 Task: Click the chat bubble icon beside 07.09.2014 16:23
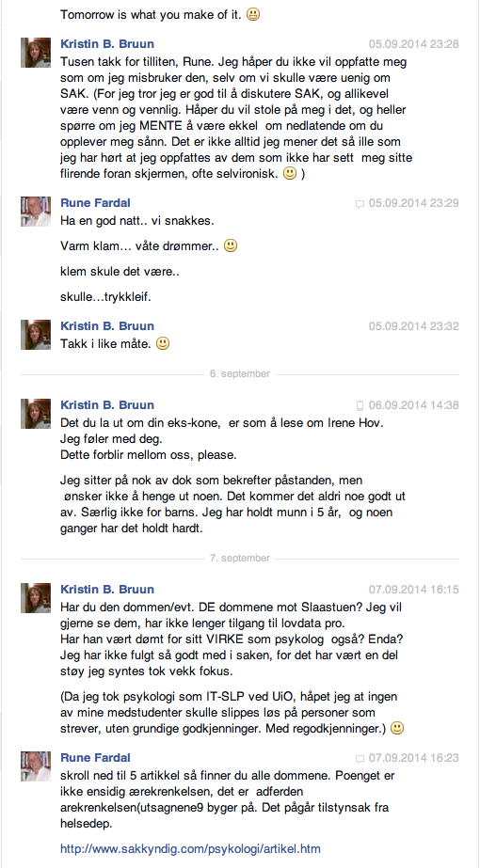click(x=360, y=758)
